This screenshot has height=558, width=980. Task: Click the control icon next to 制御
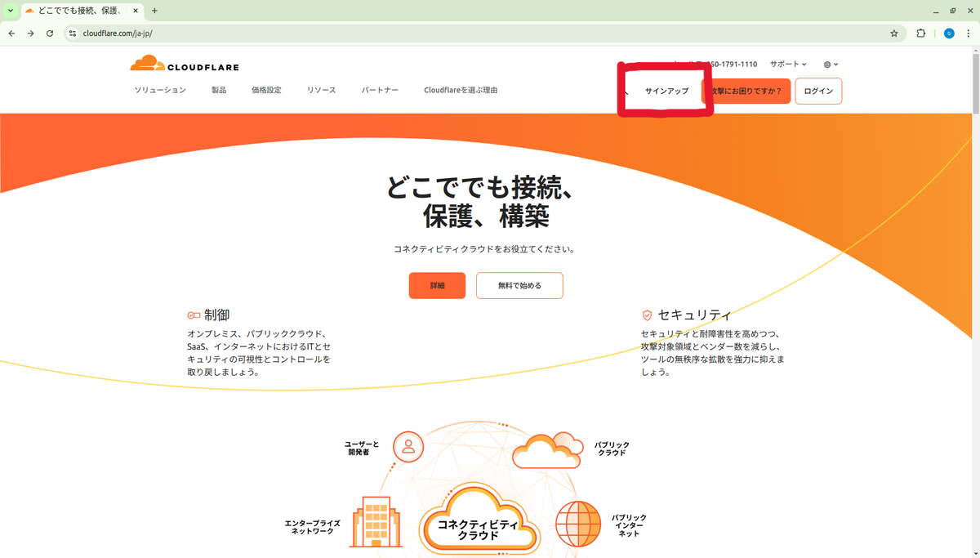coord(194,315)
